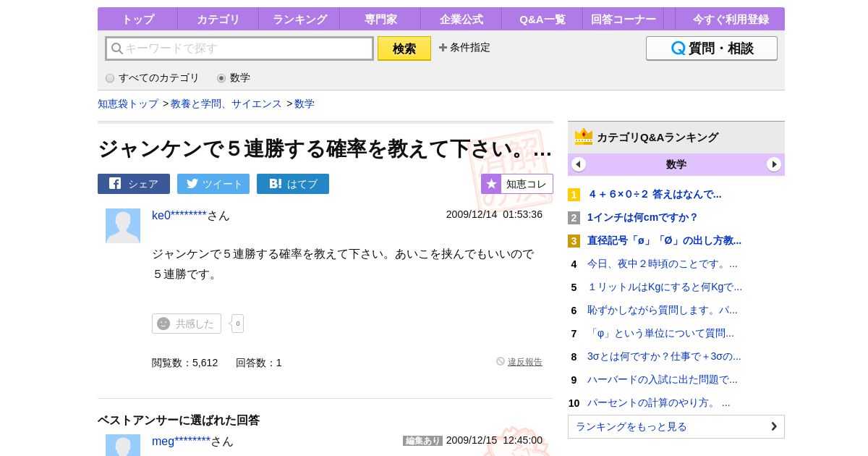Open ranking 7: 「φ」という単位について
868x456 pixels.
pos(660,333)
